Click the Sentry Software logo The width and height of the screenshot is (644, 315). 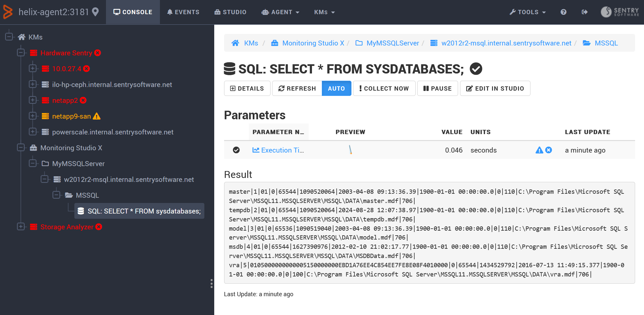[620, 12]
